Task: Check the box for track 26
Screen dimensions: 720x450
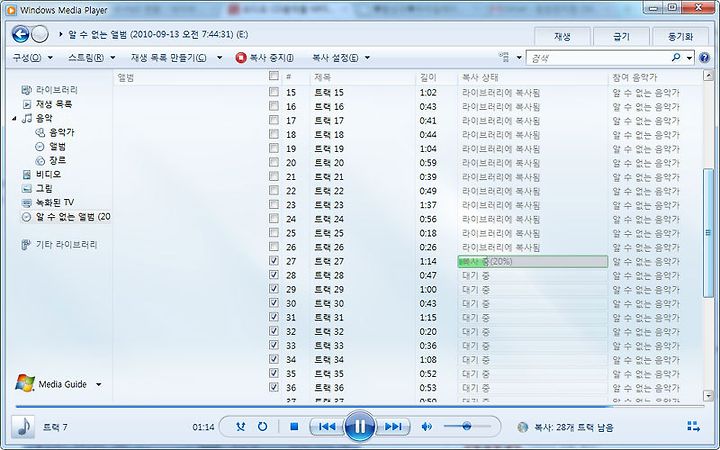Action: coord(274,246)
